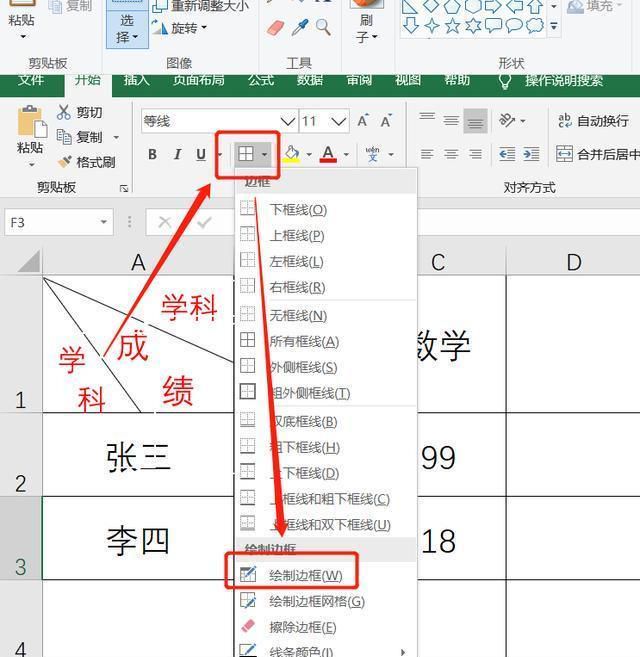
Task: Toggle underline with the U button
Action: [x=201, y=155]
